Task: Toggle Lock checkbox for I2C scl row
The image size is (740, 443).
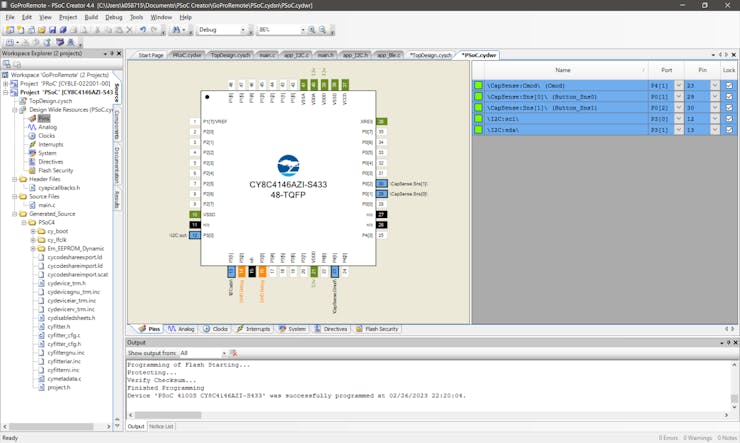Action: click(x=729, y=119)
